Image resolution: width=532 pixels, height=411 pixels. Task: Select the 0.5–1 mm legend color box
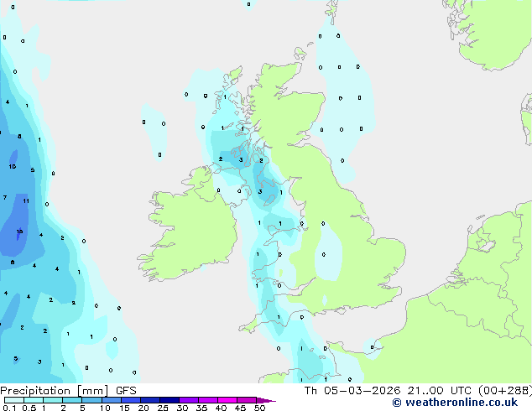pyautogui.click(x=34, y=400)
